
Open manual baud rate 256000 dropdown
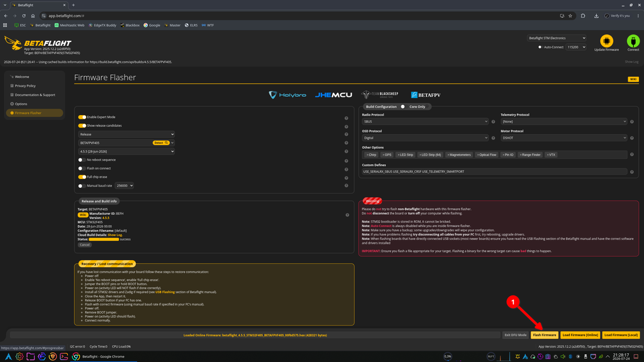pyautogui.click(x=124, y=185)
